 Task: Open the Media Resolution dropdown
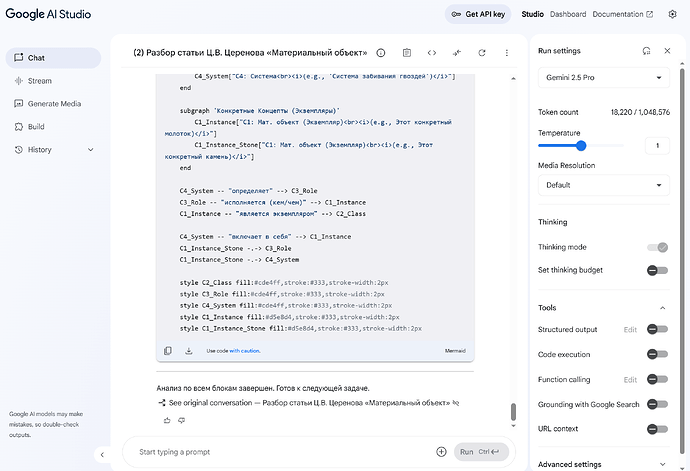point(603,185)
